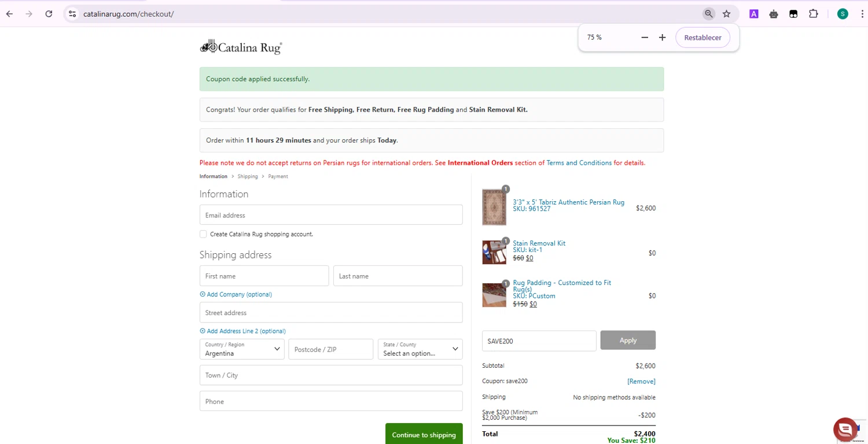Click 'You Save: $210' text
The width and height of the screenshot is (868, 444).
point(631,441)
